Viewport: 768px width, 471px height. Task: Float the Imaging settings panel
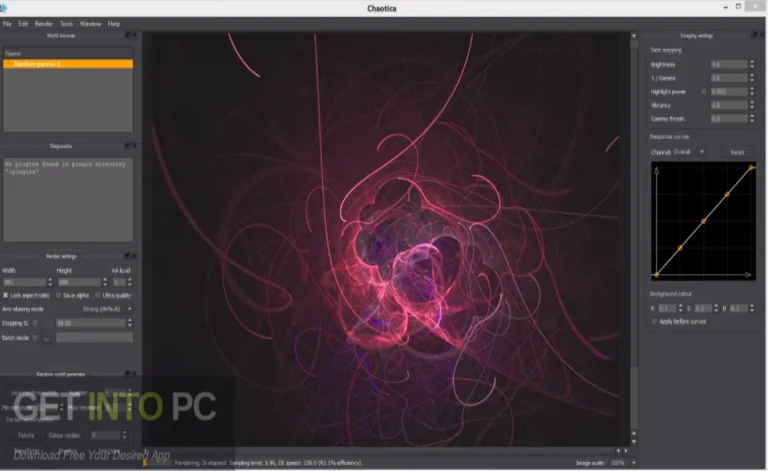(x=754, y=35)
